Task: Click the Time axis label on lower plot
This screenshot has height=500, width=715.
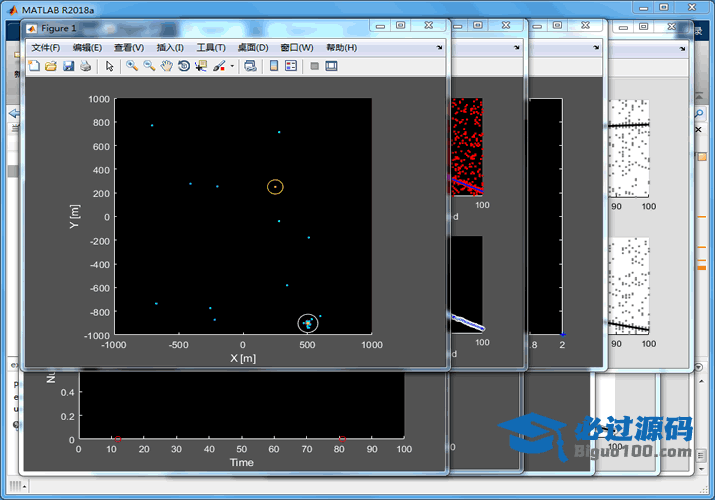Action: (242, 463)
